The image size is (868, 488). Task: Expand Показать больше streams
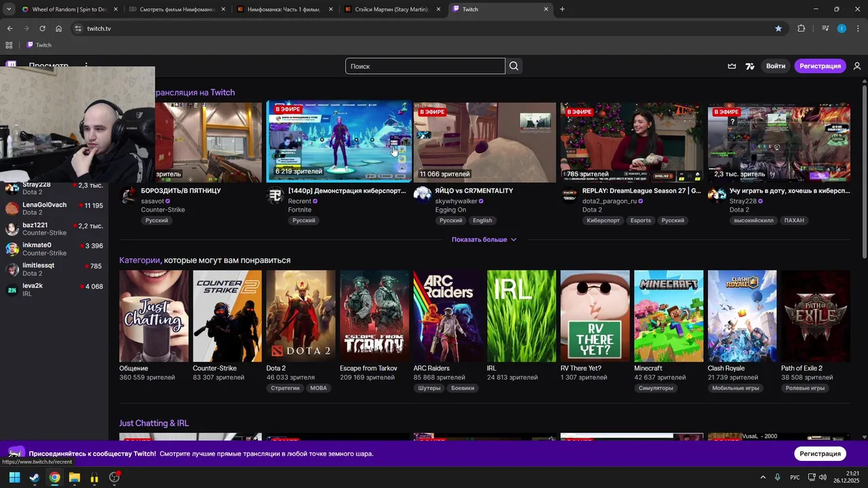(484, 239)
